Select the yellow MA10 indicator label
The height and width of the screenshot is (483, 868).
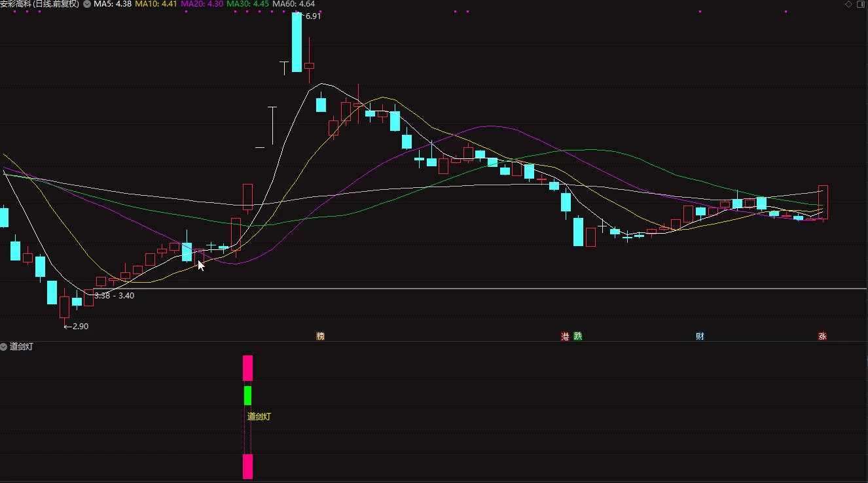point(156,4)
